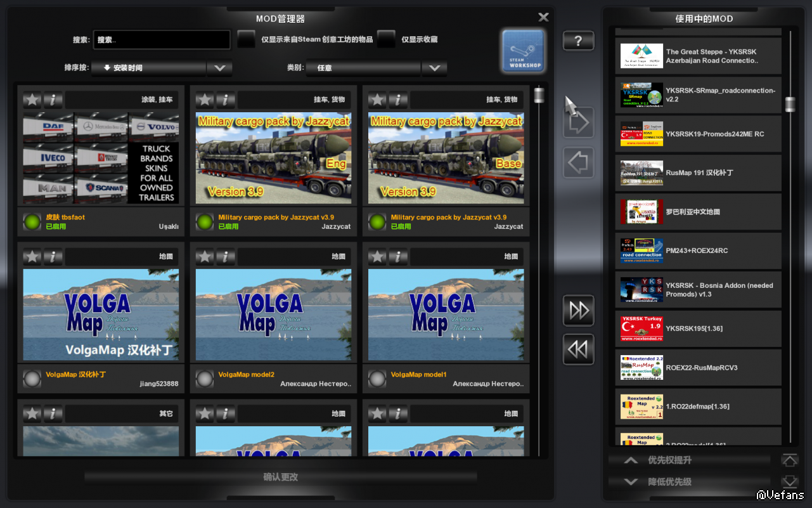
Task: Select the Military cargo pack Eng thumbnail
Action: [x=274, y=159]
